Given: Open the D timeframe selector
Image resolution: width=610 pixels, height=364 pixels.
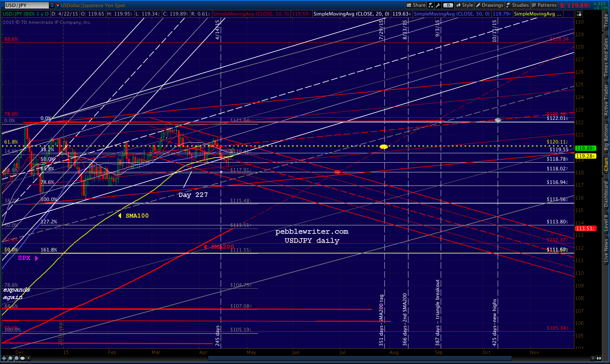Looking at the screenshot, I should pos(448,5).
